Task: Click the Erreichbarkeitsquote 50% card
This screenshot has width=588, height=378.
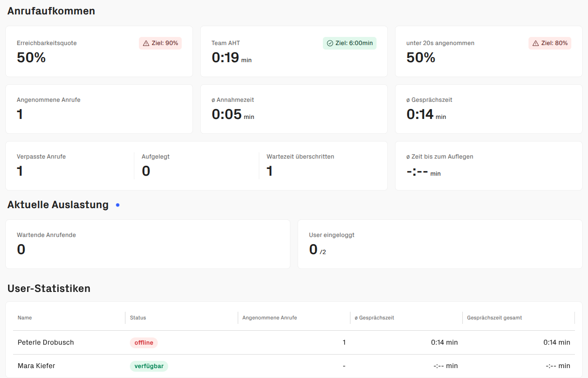Action: click(x=99, y=51)
